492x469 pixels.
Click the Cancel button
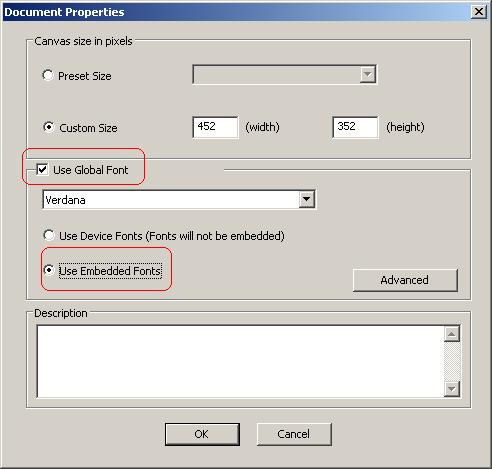tap(294, 434)
